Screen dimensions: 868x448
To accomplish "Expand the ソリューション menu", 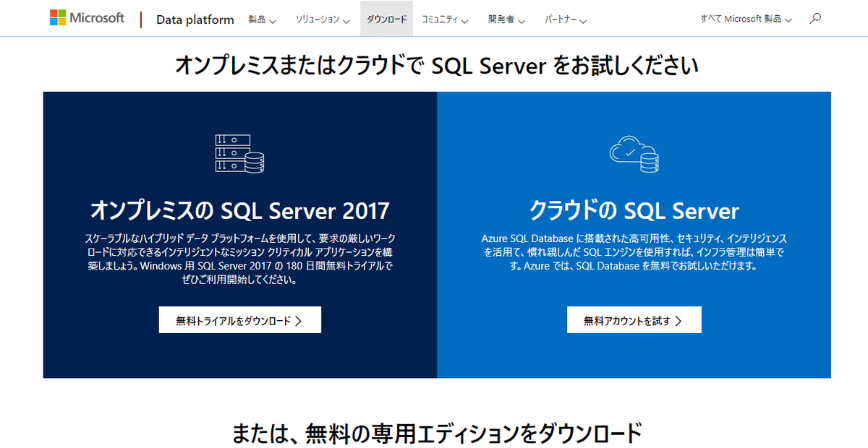I will point(323,20).
